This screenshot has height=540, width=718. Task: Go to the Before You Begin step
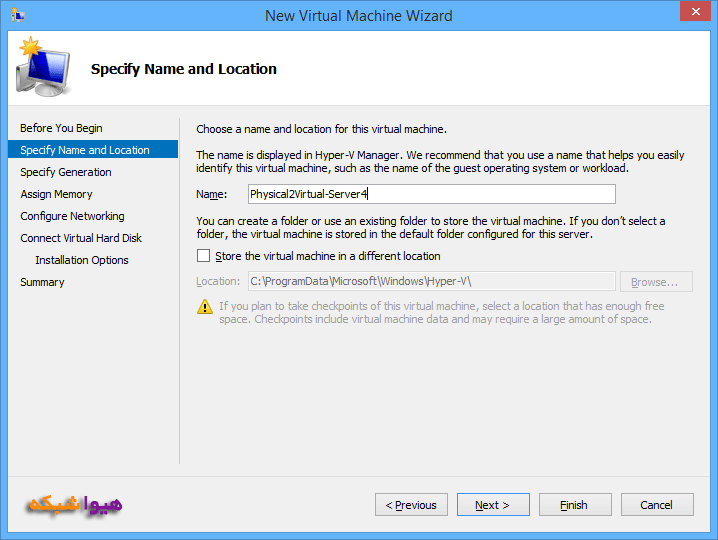click(x=61, y=128)
